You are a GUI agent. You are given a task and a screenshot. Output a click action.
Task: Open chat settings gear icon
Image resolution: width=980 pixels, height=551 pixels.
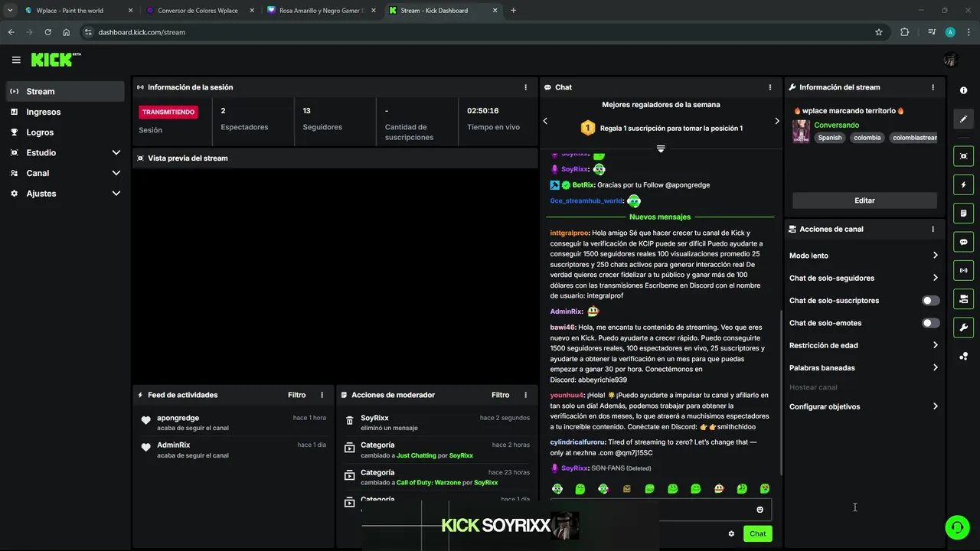(x=731, y=533)
